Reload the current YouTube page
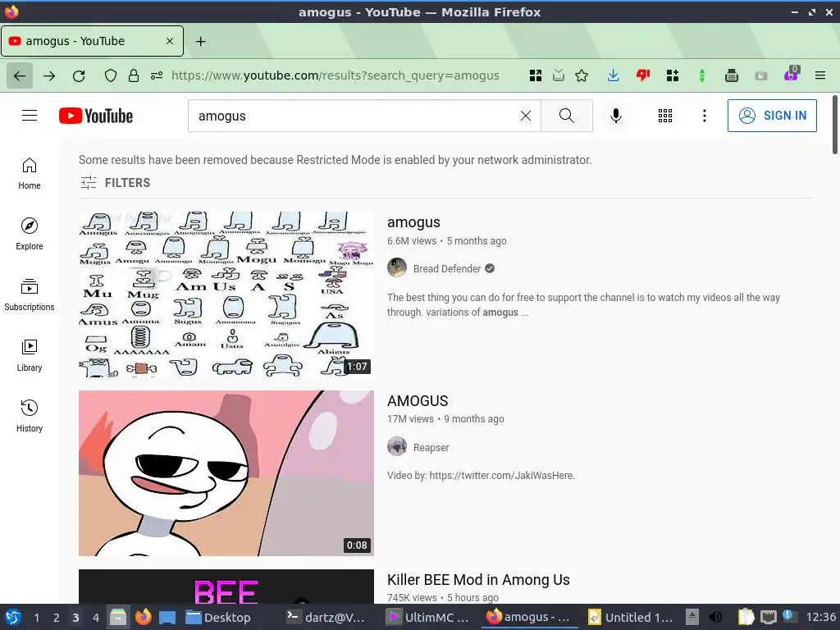840x630 pixels. pyautogui.click(x=79, y=75)
